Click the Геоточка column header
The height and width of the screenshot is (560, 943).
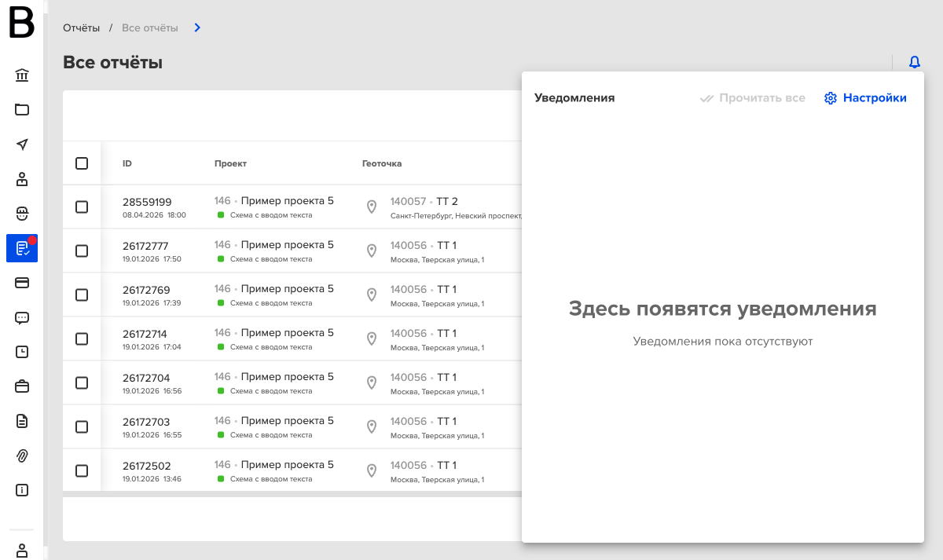(382, 163)
